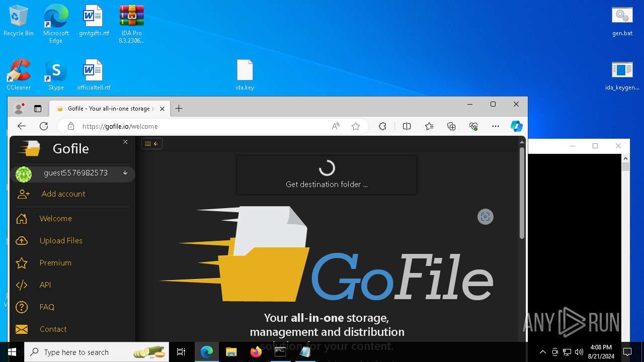
Task: Collapse sidebar using hamburger arrow button
Action: point(151,144)
